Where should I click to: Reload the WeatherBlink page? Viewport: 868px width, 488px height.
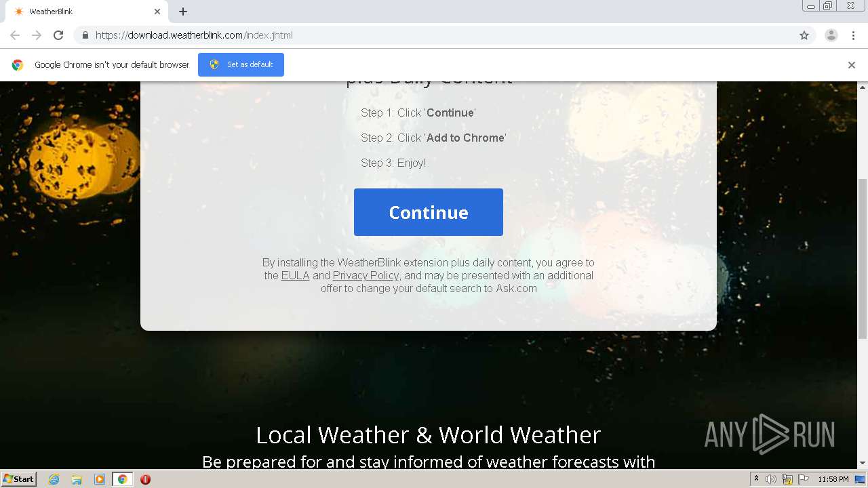click(58, 35)
